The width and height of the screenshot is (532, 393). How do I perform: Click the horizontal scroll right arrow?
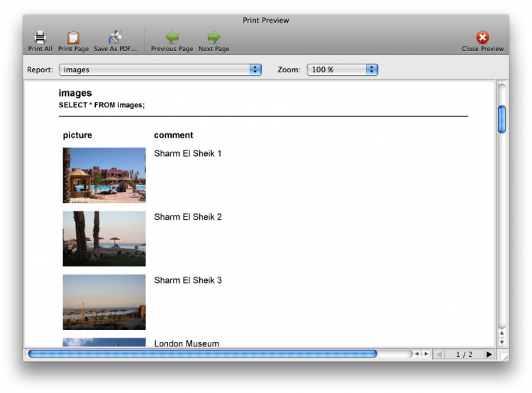(426, 354)
